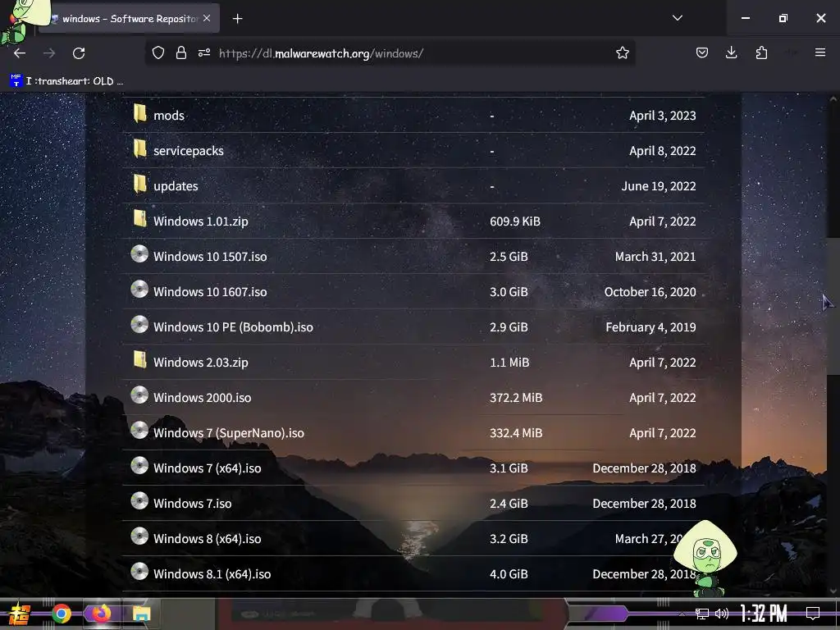The width and height of the screenshot is (840, 630).
Task: Click the folder icon beside updates
Action: pos(139,184)
